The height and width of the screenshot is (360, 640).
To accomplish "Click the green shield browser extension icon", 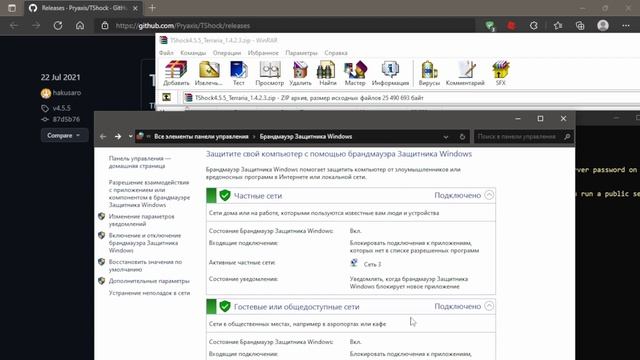I will [x=490, y=26].
